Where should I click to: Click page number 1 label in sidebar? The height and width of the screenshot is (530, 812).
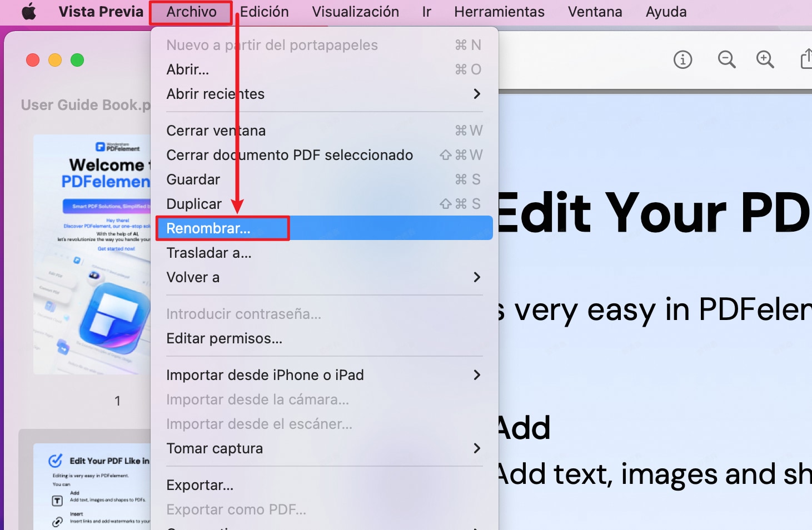pyautogui.click(x=117, y=401)
